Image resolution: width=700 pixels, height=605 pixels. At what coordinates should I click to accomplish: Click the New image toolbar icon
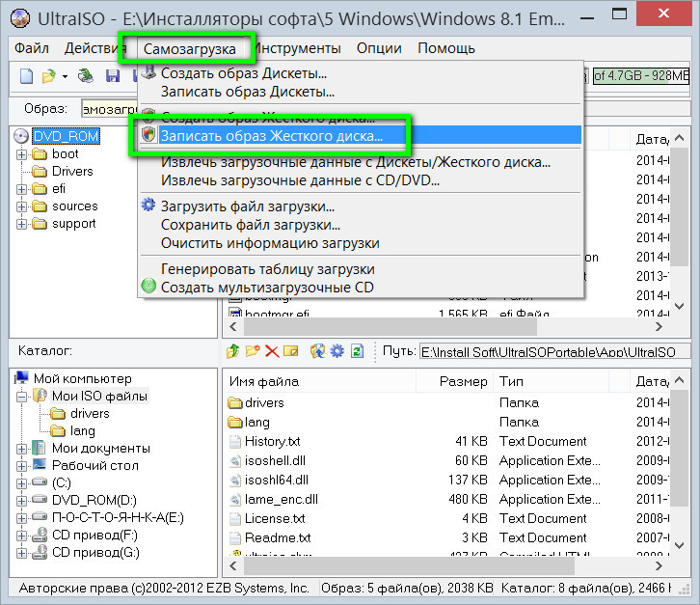[x=26, y=76]
